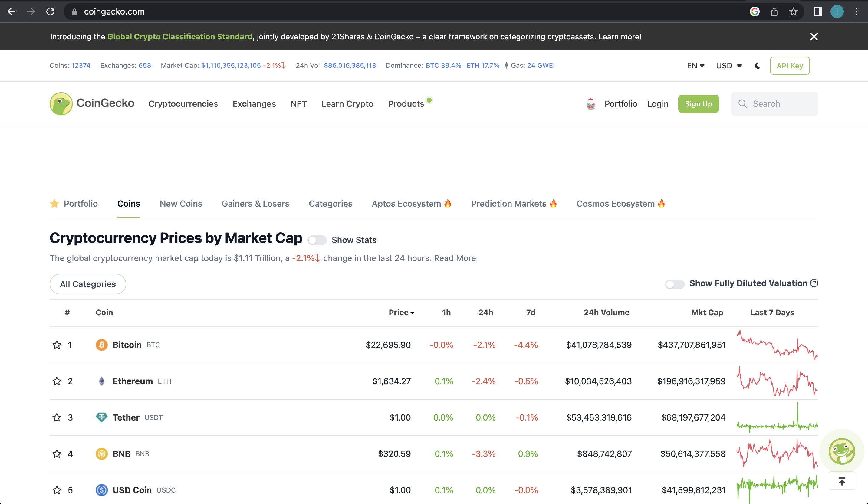The height and width of the screenshot is (504, 868).
Task: Open the All Categories filter
Action: (x=88, y=284)
